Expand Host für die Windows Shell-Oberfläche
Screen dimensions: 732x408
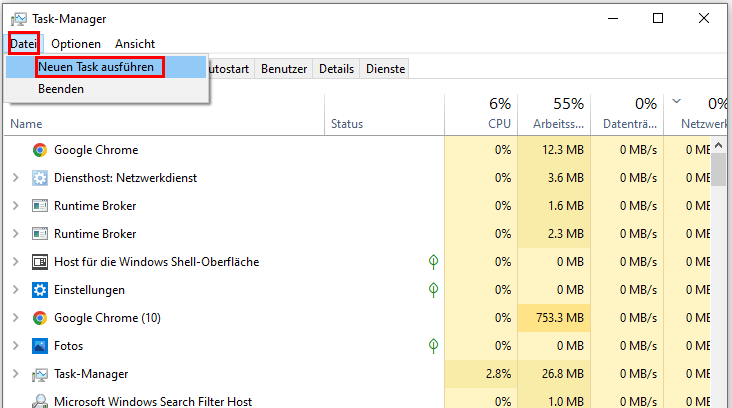(x=15, y=262)
